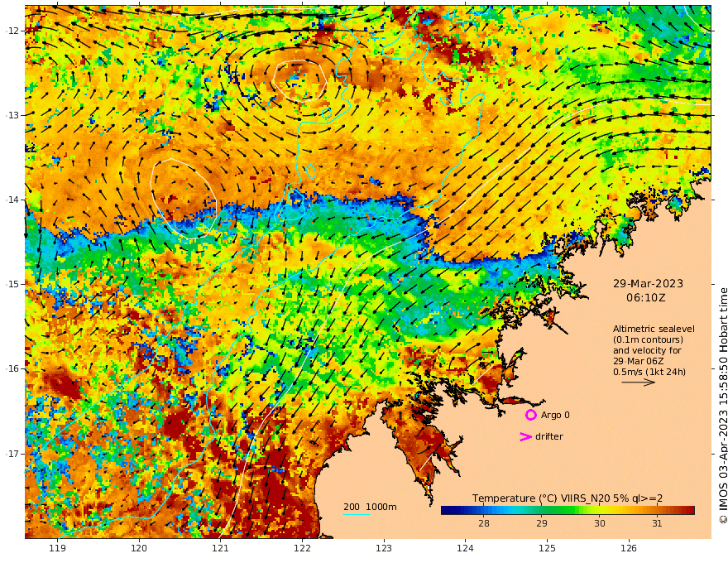Click the 'Altimetric sealevel' text
Image resolution: width=728 pixels, height=563 pixels.
point(654,329)
